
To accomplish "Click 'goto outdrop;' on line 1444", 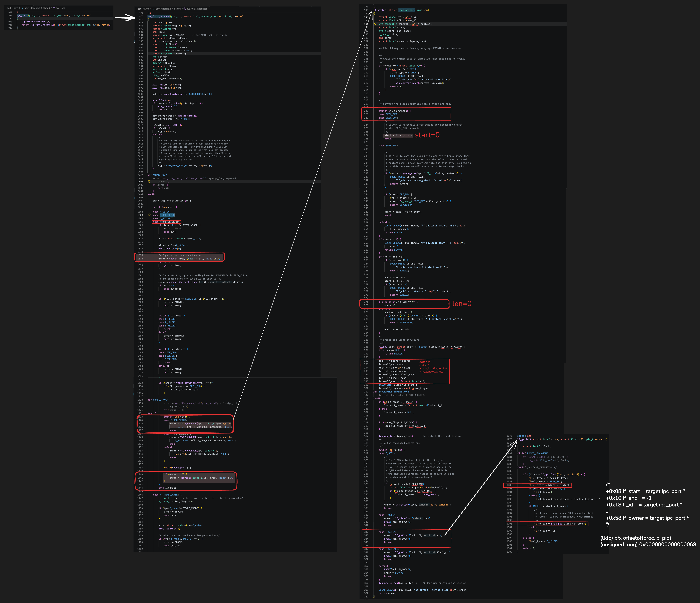I will click(x=167, y=488).
